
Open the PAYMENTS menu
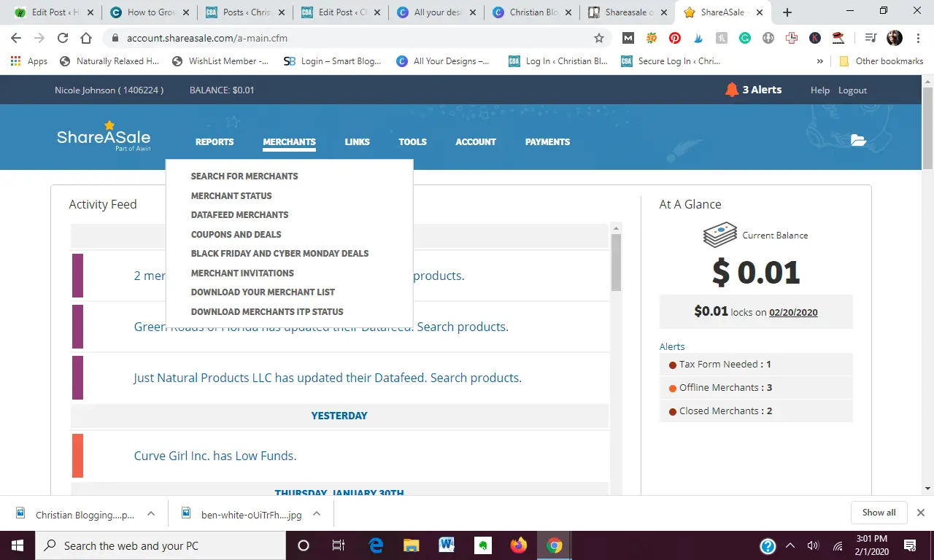547,142
